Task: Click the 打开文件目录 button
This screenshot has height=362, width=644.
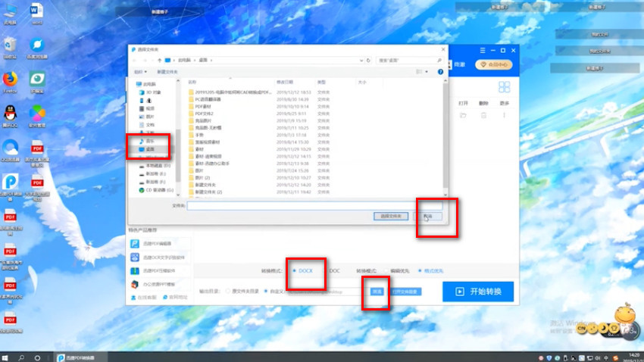Action: coord(405,292)
